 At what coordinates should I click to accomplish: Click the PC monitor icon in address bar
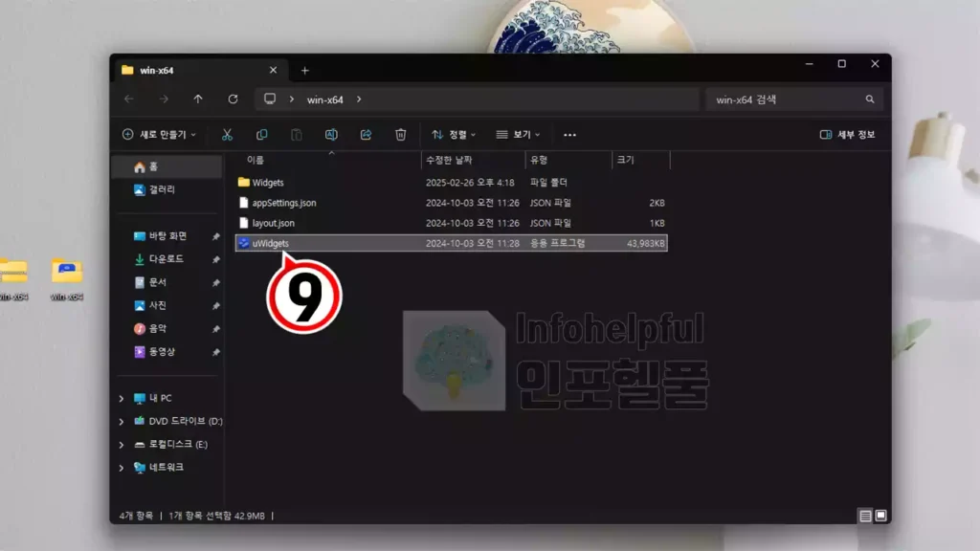tap(270, 99)
